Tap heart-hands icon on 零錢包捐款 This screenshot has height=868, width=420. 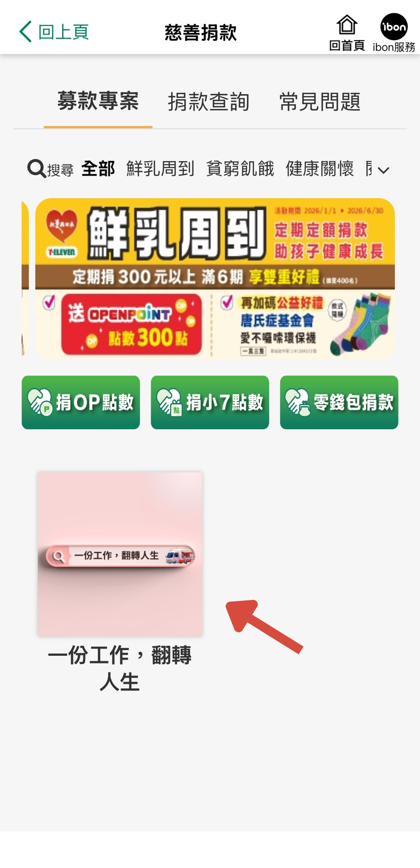(298, 403)
